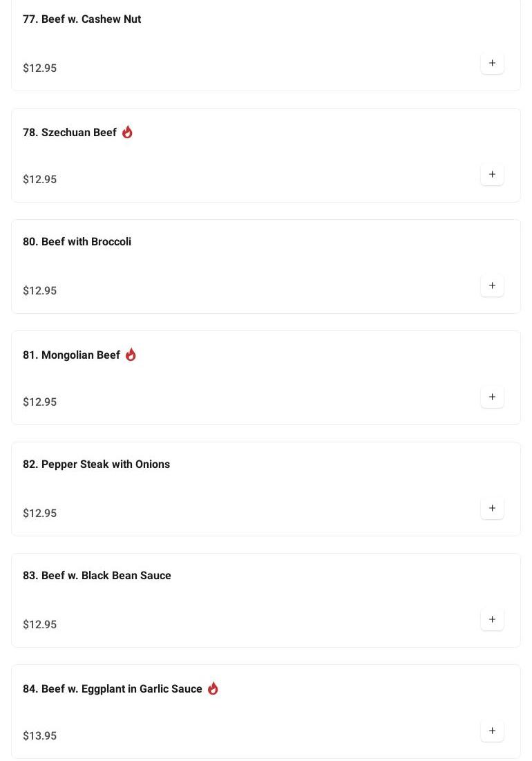Click the $12.95 price of Pepper Steak

coord(40,513)
